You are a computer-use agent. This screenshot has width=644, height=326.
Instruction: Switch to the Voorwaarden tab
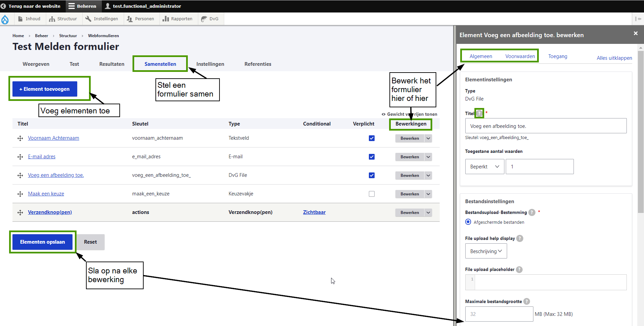520,56
